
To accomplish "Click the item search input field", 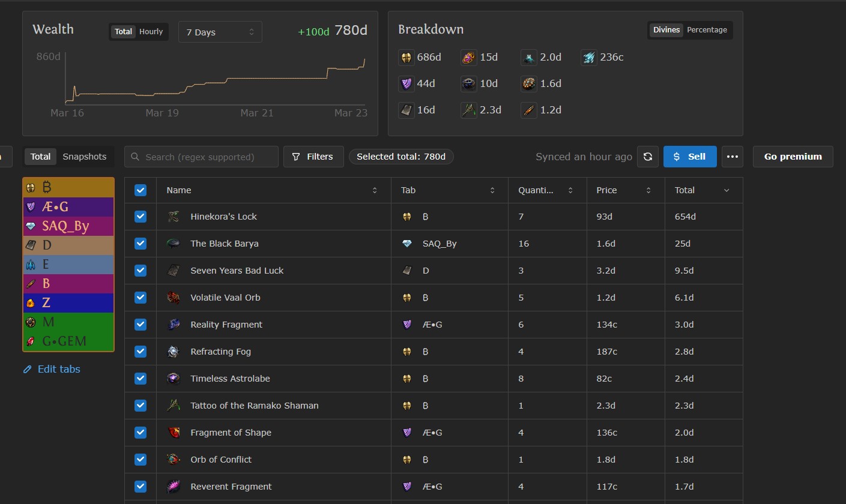I will tap(201, 157).
